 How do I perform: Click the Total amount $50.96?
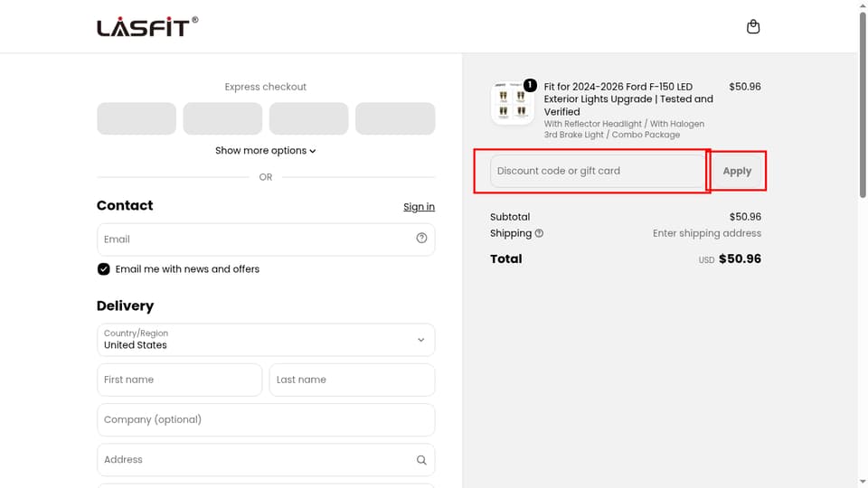(x=740, y=259)
